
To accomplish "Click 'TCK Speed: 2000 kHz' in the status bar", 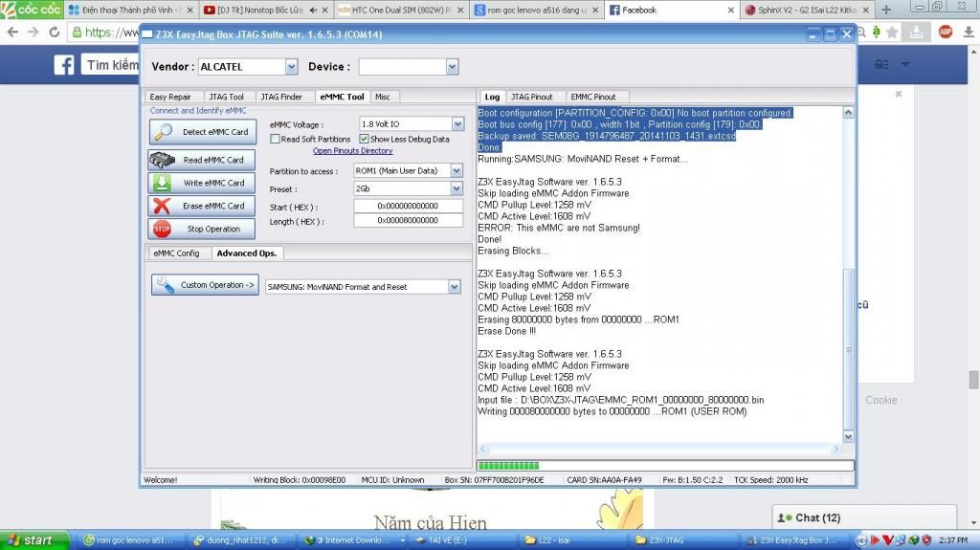I will [771, 480].
